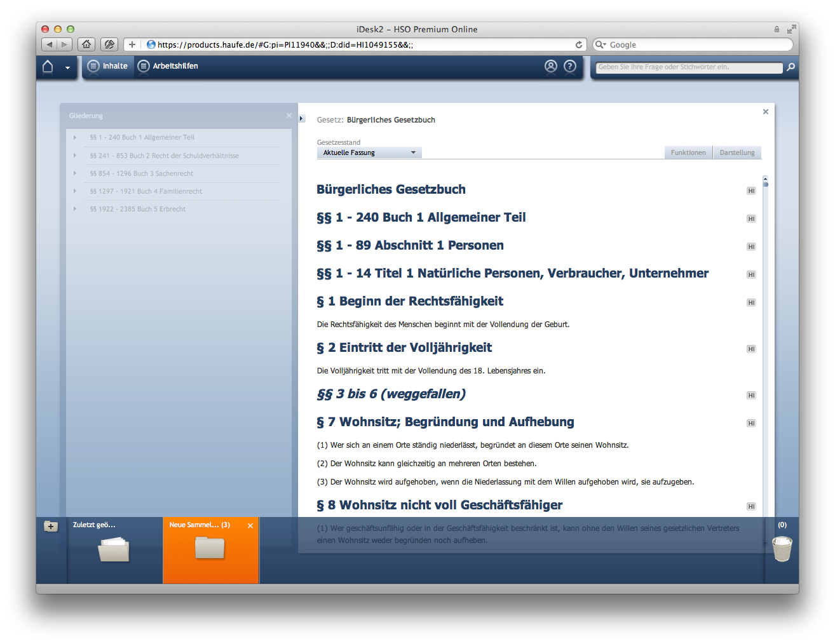Focus the Haufe search input field
835x644 pixels.
click(x=689, y=67)
